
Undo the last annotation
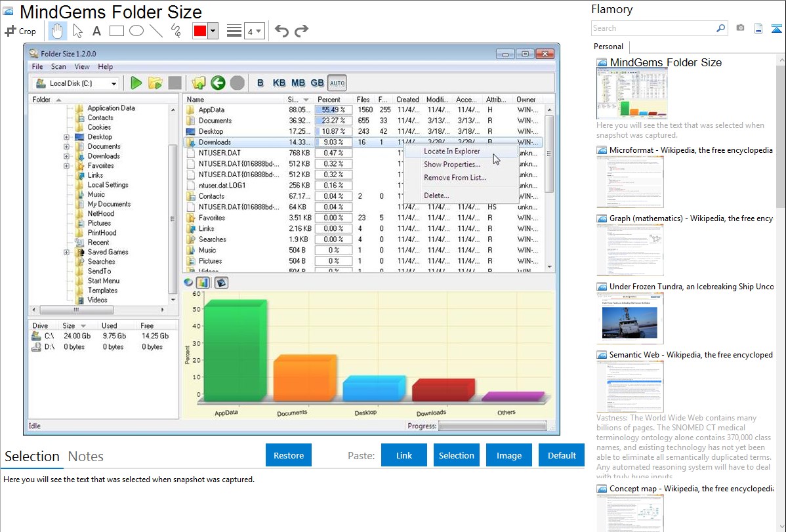(281, 31)
